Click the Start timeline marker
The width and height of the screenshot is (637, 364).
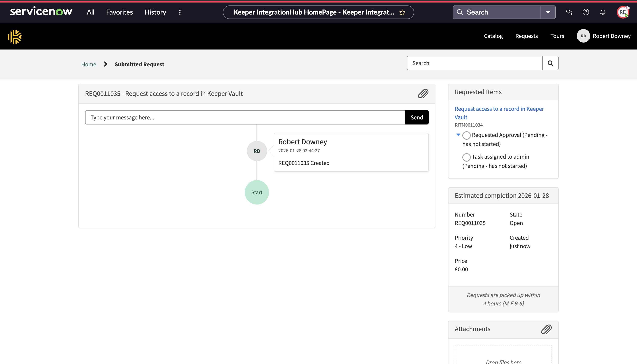coord(257,192)
